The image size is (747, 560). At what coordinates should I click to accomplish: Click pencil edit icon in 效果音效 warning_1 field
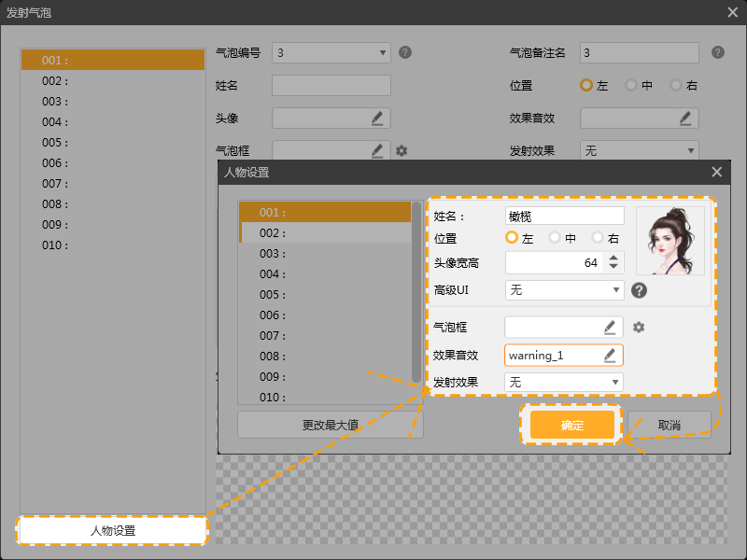[x=610, y=356]
